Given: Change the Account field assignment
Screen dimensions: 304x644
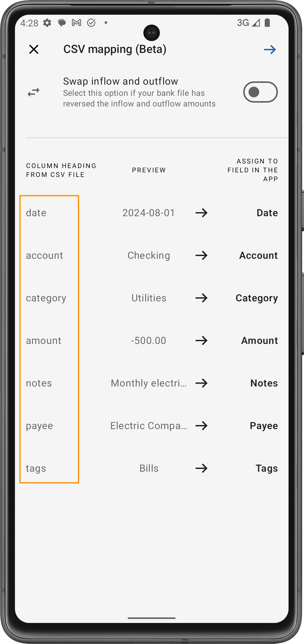Looking at the screenshot, I should point(258,255).
